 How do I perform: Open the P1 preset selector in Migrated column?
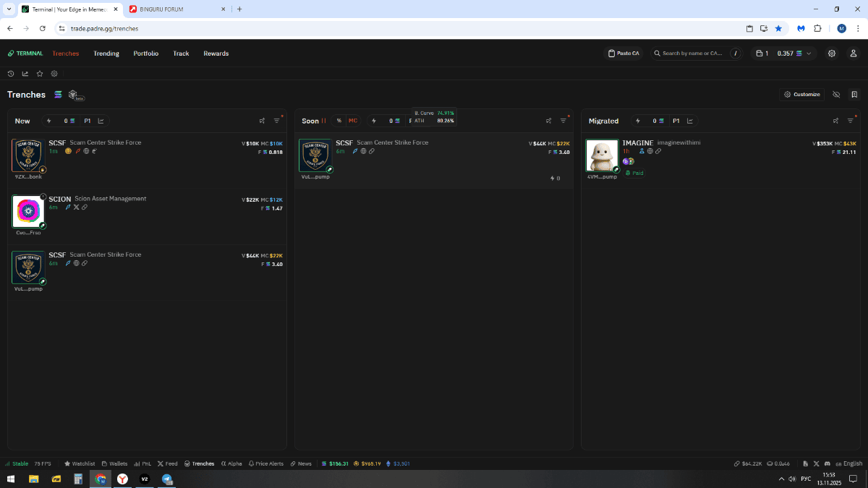676,121
